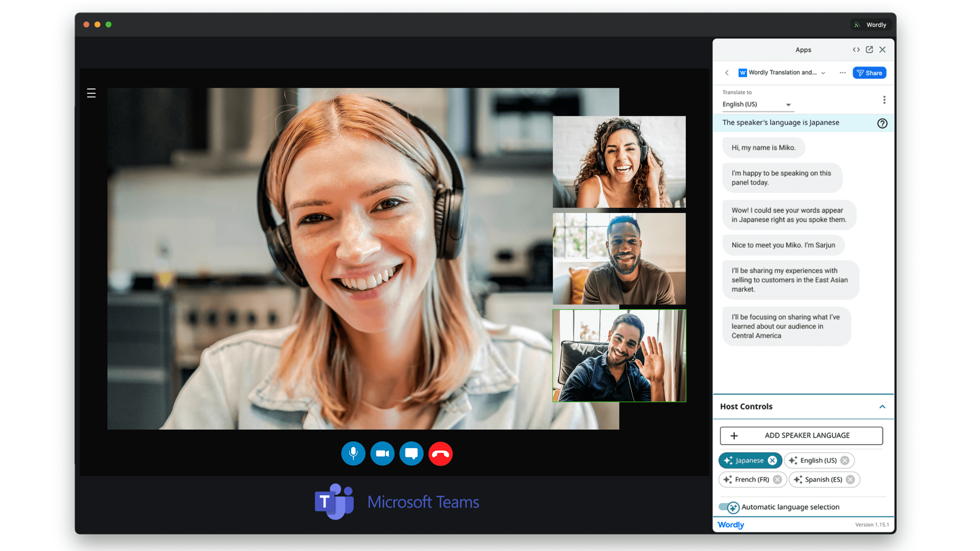Remove the Japanese speaker language chip
Viewport: 980px width, 551px height.
click(772, 461)
